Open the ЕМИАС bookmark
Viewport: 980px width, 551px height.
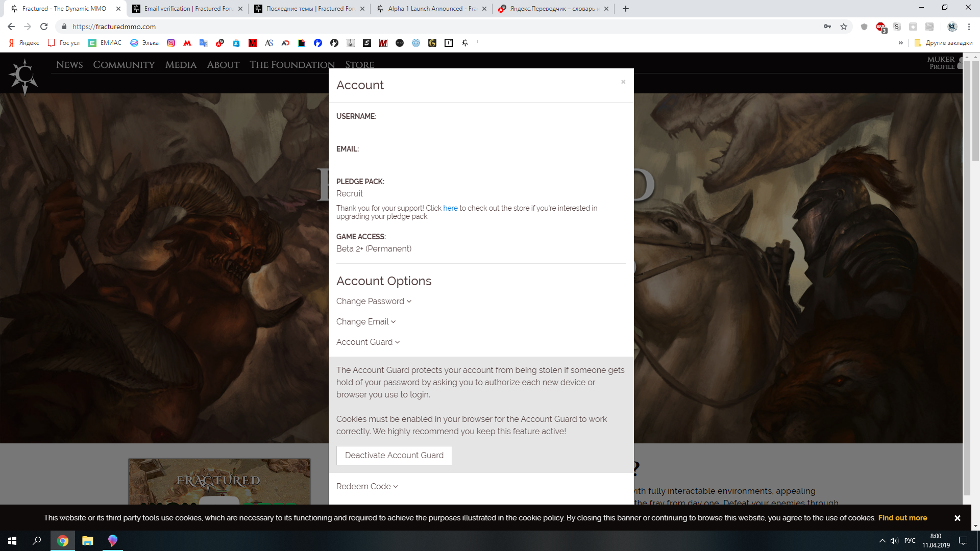[105, 43]
